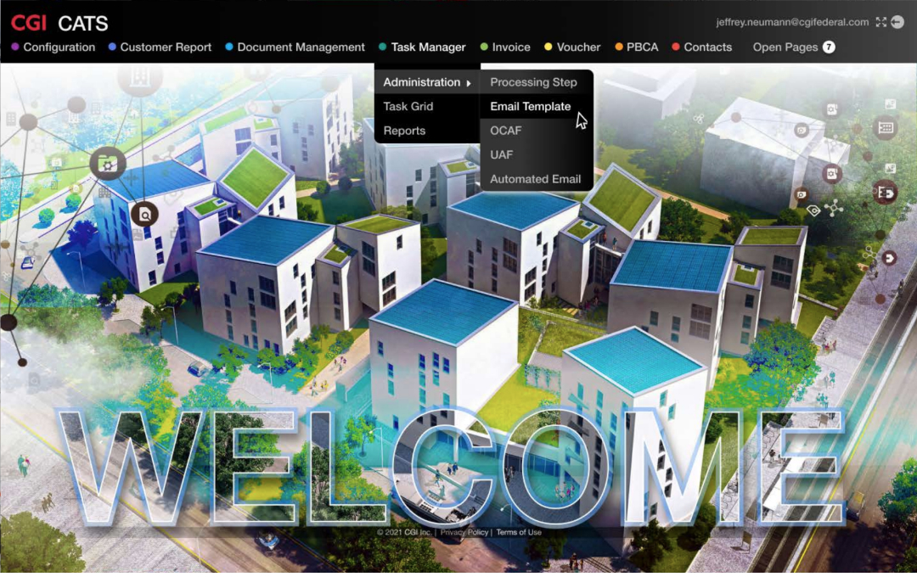Open the Configuration menu
Image resolution: width=917 pixels, height=588 pixels.
coord(53,48)
